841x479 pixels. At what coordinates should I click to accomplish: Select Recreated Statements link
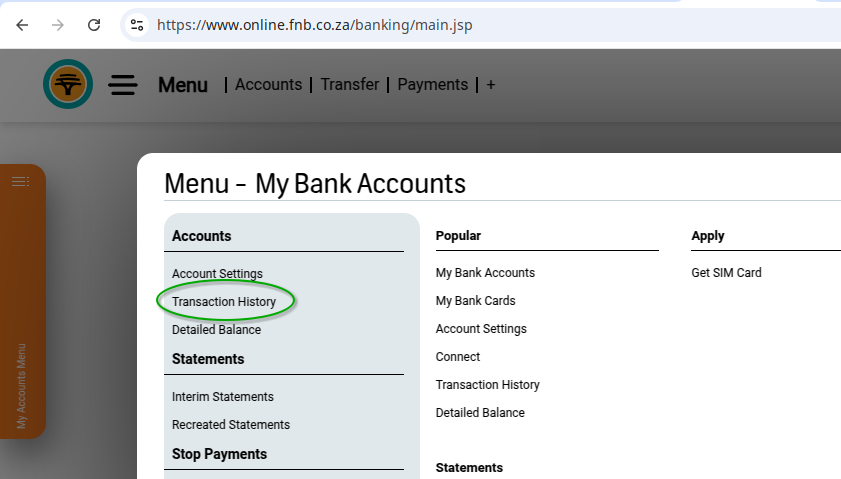click(231, 425)
